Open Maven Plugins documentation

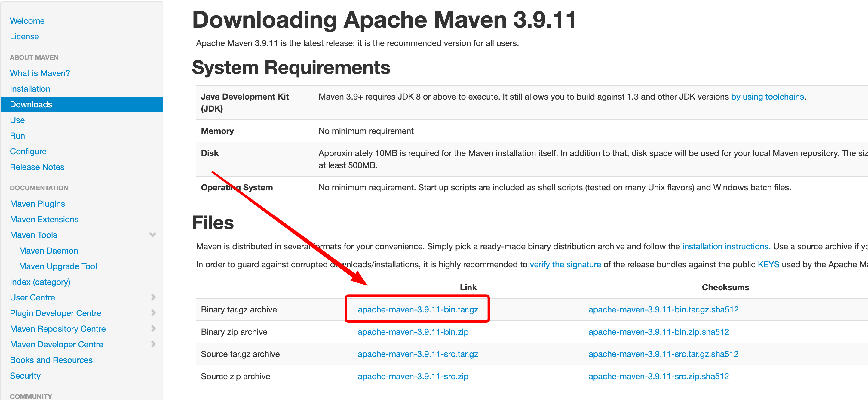37,204
